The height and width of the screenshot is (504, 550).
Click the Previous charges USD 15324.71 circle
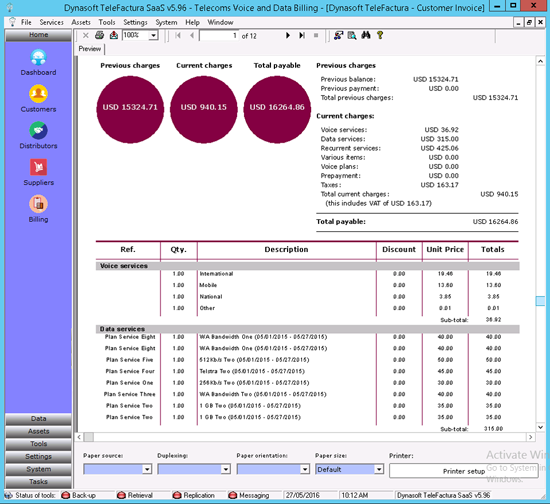(x=130, y=109)
